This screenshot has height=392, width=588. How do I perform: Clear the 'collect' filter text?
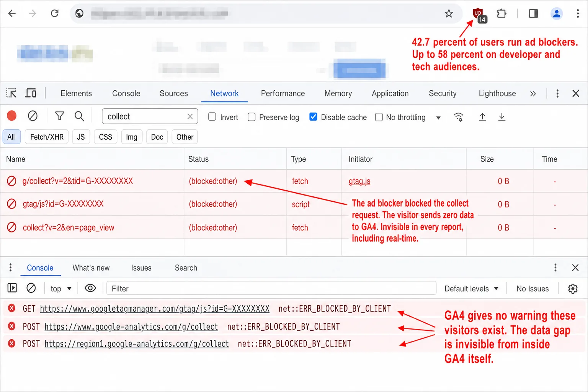pyautogui.click(x=190, y=116)
